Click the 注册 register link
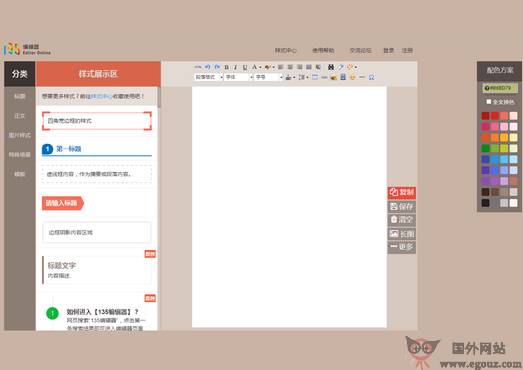The image size is (523, 370). click(x=407, y=50)
